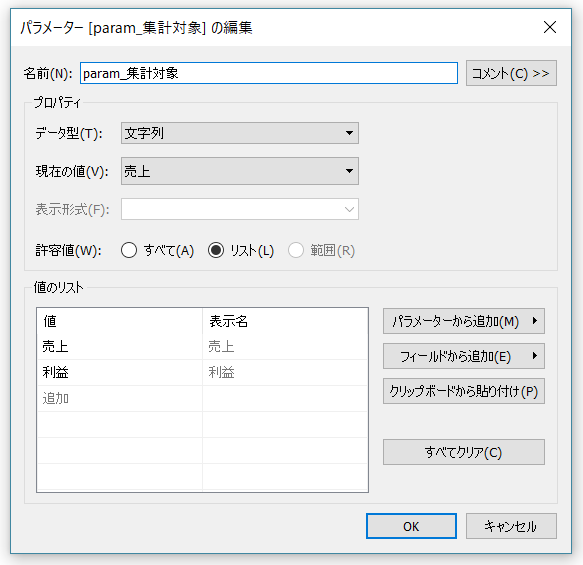Confirm with the OK button
This screenshot has width=583, height=565.
pyautogui.click(x=411, y=526)
